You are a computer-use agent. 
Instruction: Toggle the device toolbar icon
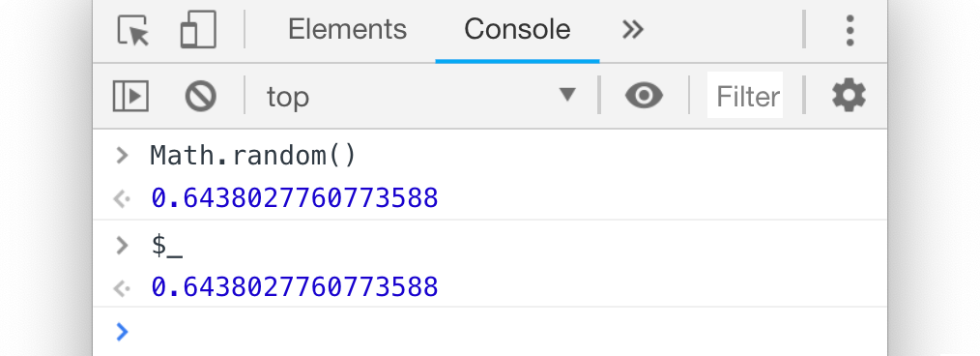[x=198, y=29]
